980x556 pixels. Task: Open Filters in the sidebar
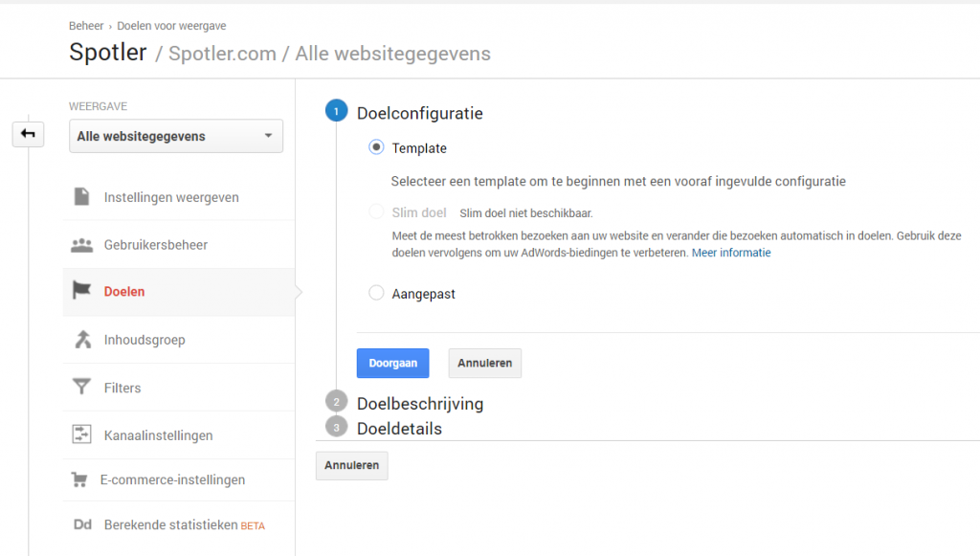tap(179, 388)
